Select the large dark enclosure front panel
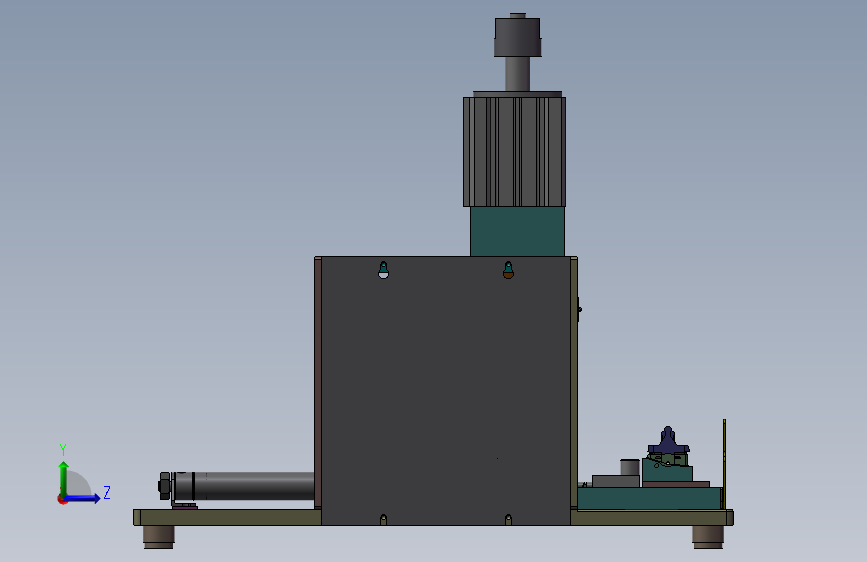The height and width of the screenshot is (562, 867). [446, 391]
